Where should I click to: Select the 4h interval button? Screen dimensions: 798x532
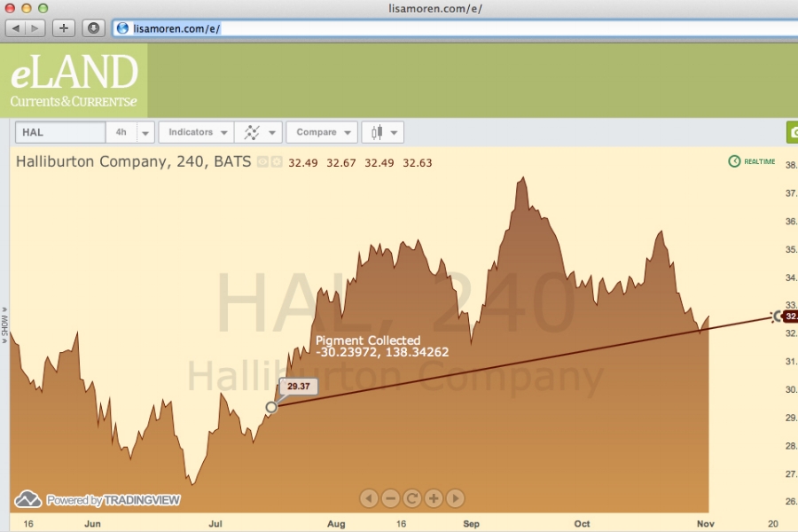pos(121,132)
